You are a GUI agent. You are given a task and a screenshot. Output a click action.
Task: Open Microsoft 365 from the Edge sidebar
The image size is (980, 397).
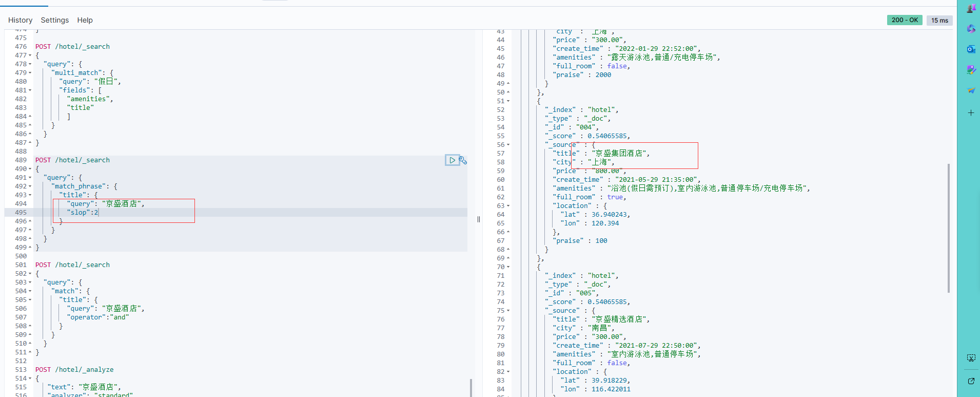coord(971,29)
